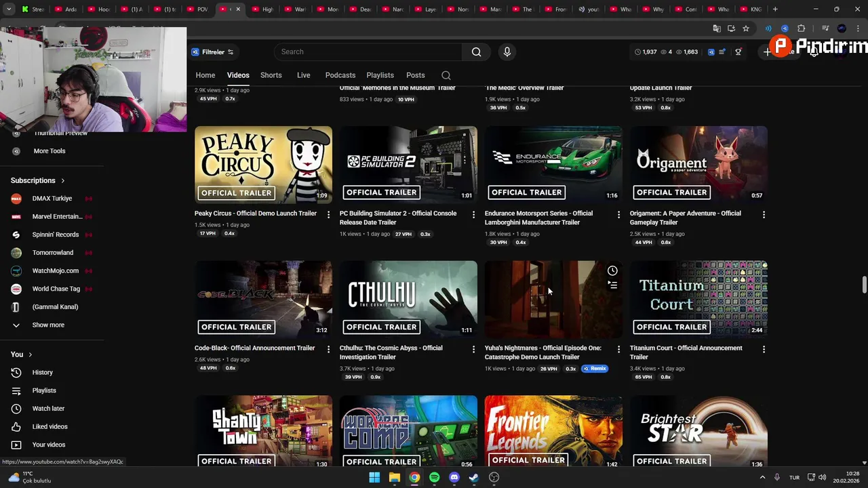868x488 pixels.
Task: Open options menu for Peaky Circus video
Action: (328, 214)
